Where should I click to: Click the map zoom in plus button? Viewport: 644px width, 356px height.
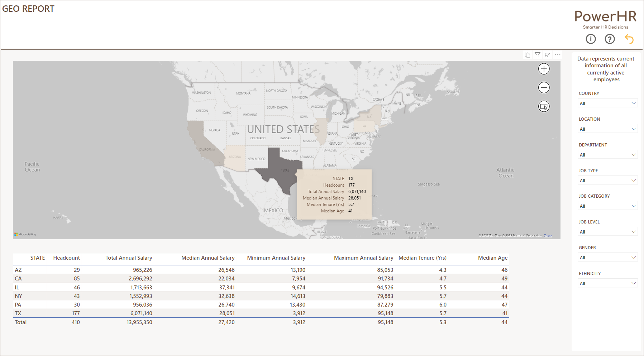(544, 69)
